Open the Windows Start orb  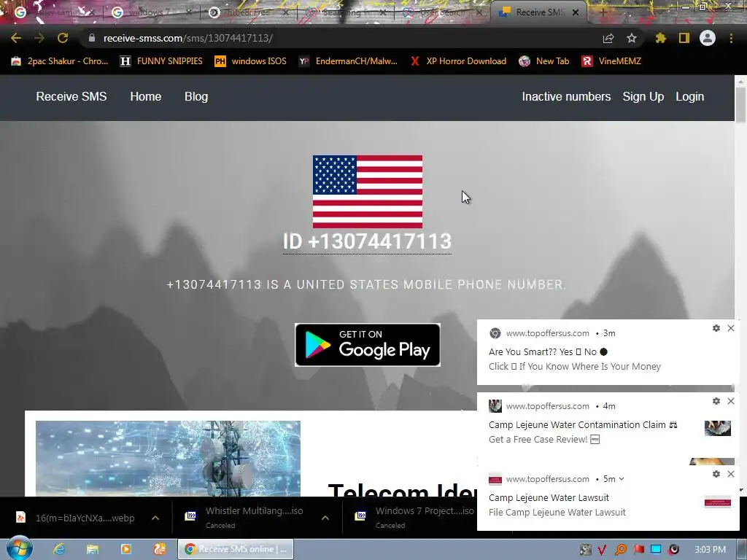[x=20, y=548]
